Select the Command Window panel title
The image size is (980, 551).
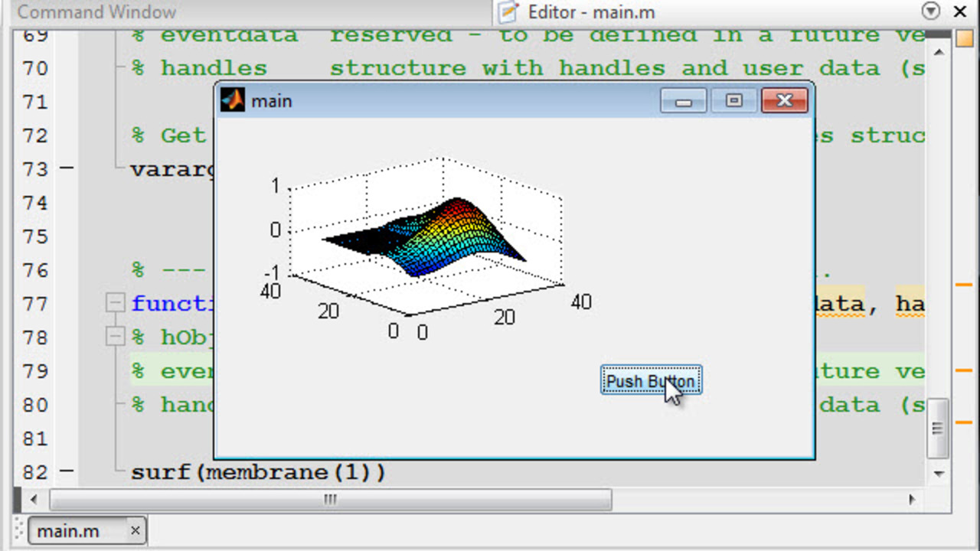click(96, 12)
